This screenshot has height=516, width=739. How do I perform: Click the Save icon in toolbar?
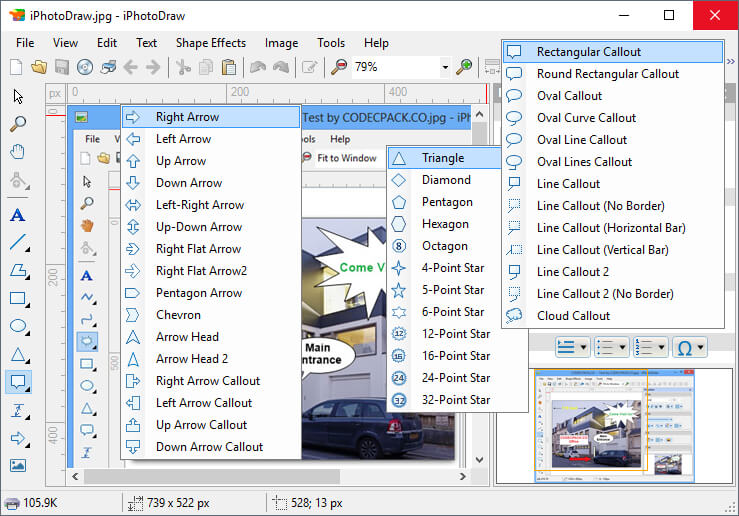[x=62, y=67]
